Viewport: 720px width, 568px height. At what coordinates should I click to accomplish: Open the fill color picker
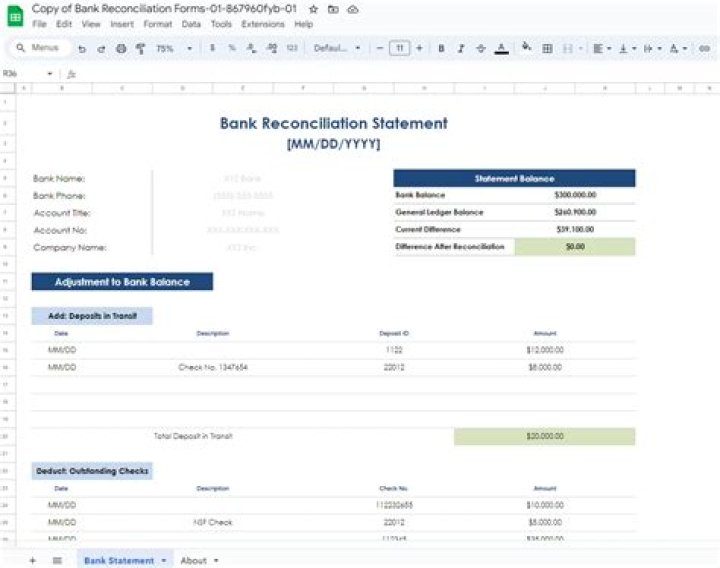pyautogui.click(x=526, y=48)
